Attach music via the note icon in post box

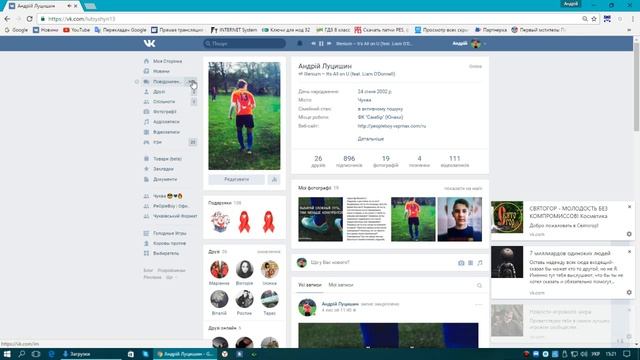click(480, 263)
